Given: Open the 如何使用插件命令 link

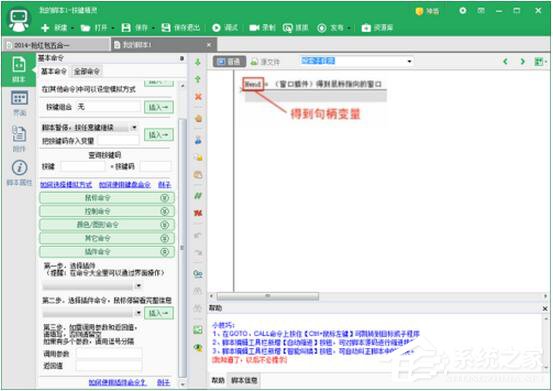Looking at the screenshot, I should pos(118,383).
